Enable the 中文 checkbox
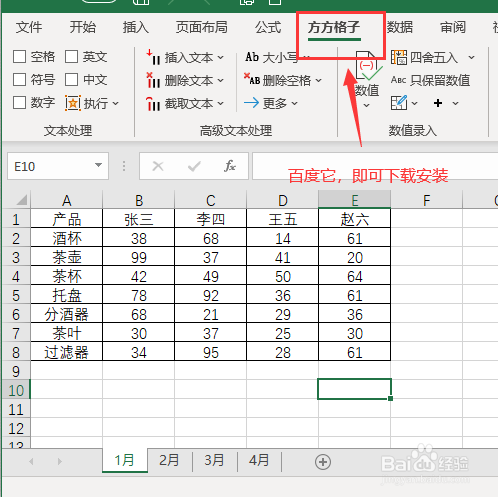 tap(71, 79)
